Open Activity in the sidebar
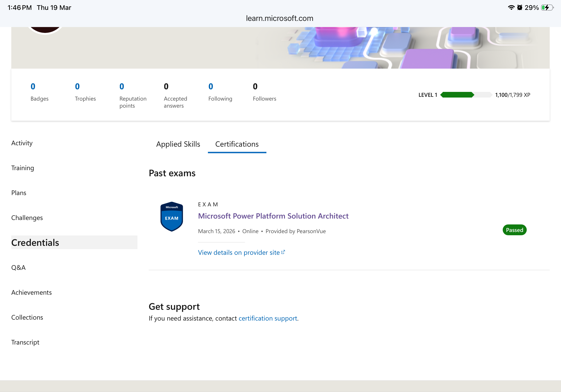This screenshot has width=561, height=392. 22,143
